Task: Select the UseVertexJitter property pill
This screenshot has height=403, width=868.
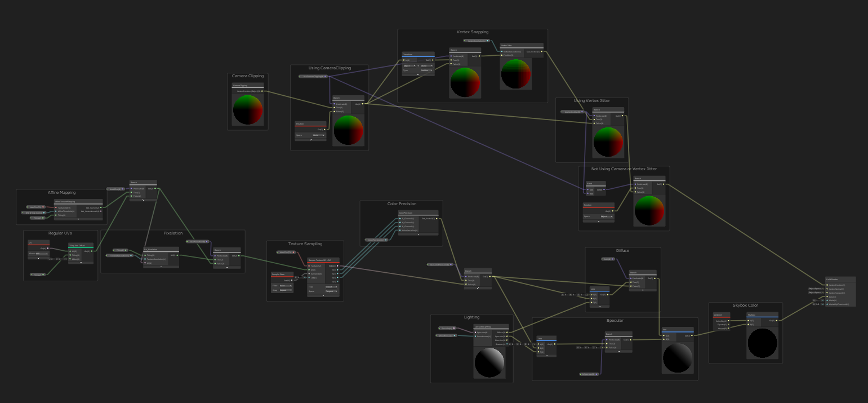Action: 573,112
